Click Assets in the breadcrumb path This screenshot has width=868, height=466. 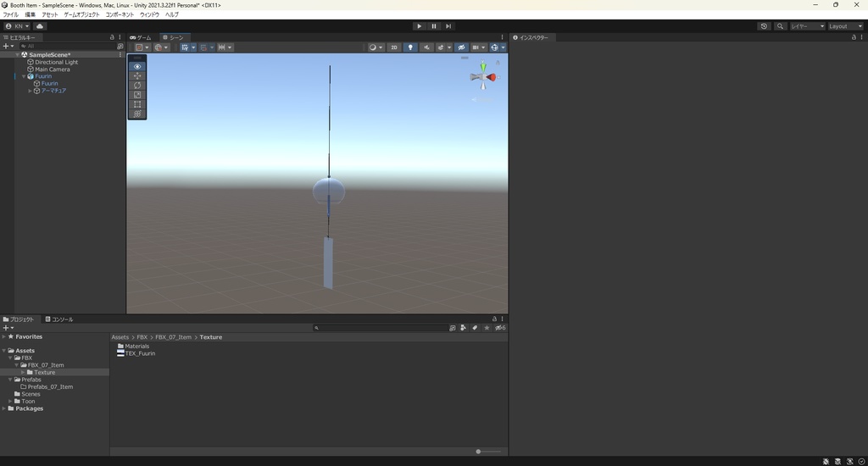tap(120, 337)
